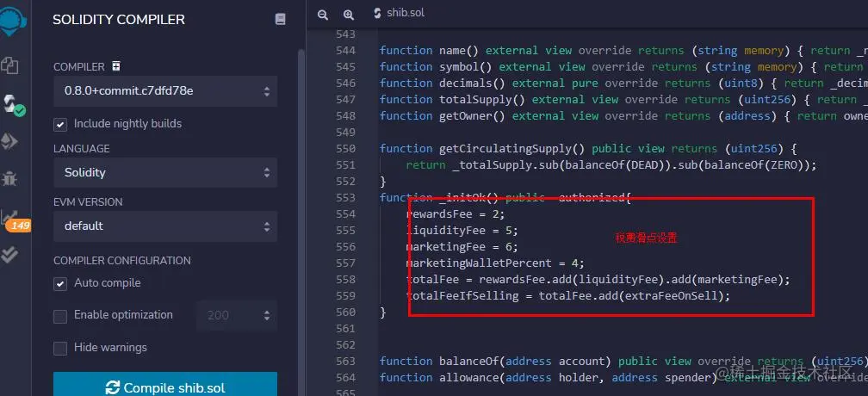
Task: Click the function symbol() declaration line
Action: point(623,67)
